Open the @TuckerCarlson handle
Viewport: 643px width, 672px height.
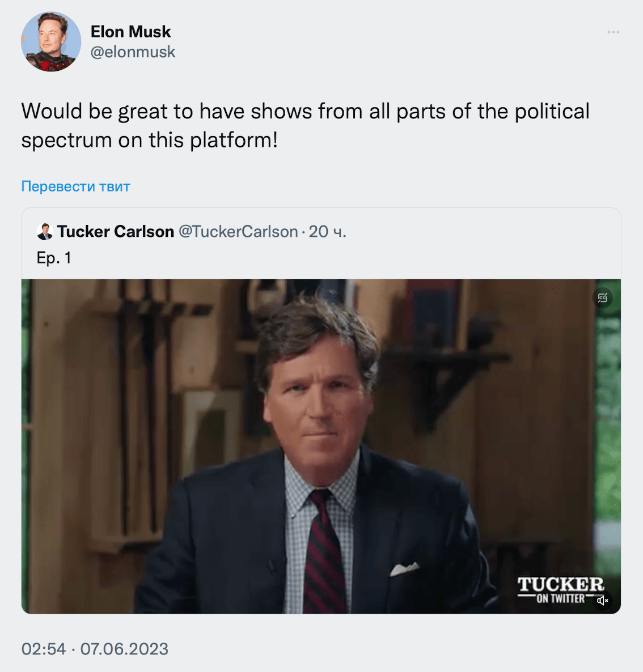tap(238, 231)
